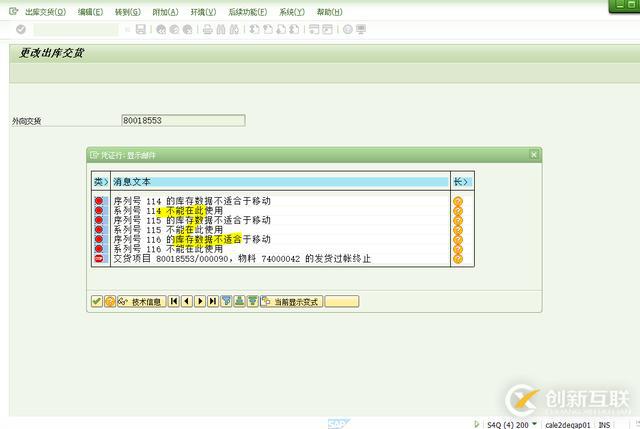Click the Previous Page toolbar icon
This screenshot has width=640, height=429.
(x=268, y=29)
